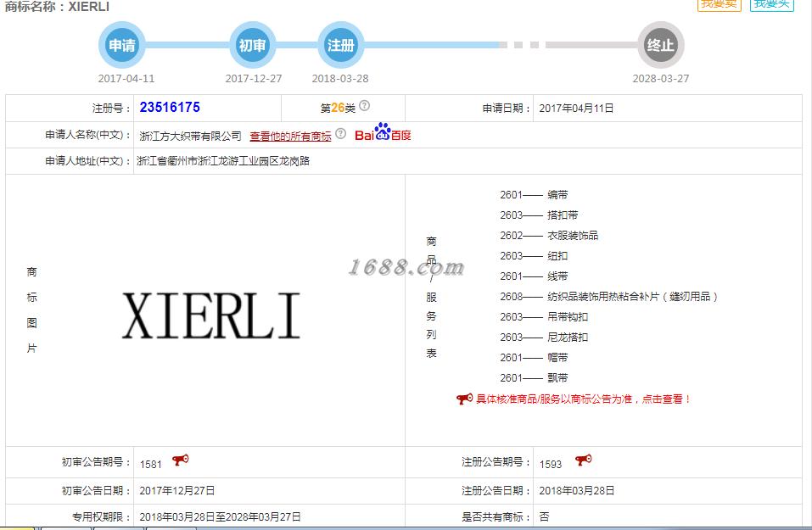Click megaphone icon next to 1581

tap(180, 460)
